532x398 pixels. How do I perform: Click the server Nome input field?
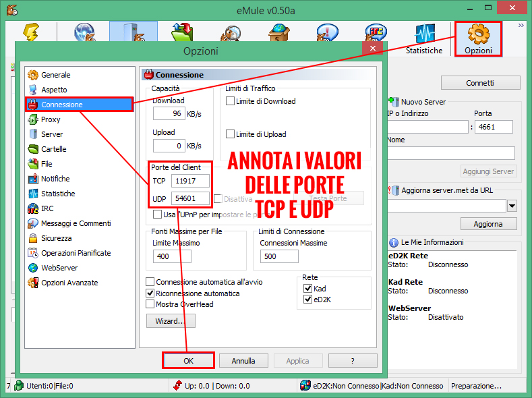[451, 153]
